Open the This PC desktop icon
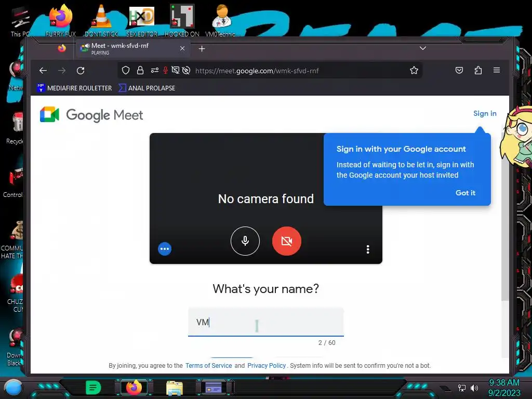Image resolution: width=532 pixels, height=399 pixels. [20, 21]
